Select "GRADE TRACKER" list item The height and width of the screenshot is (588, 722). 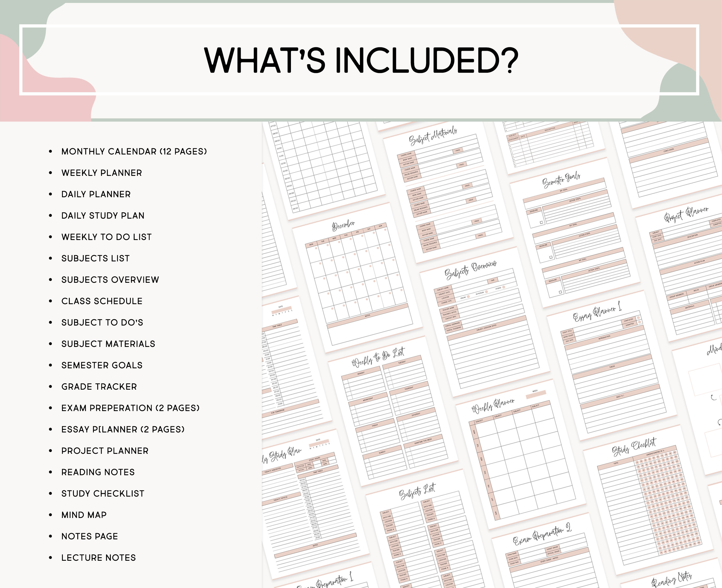coord(99,386)
